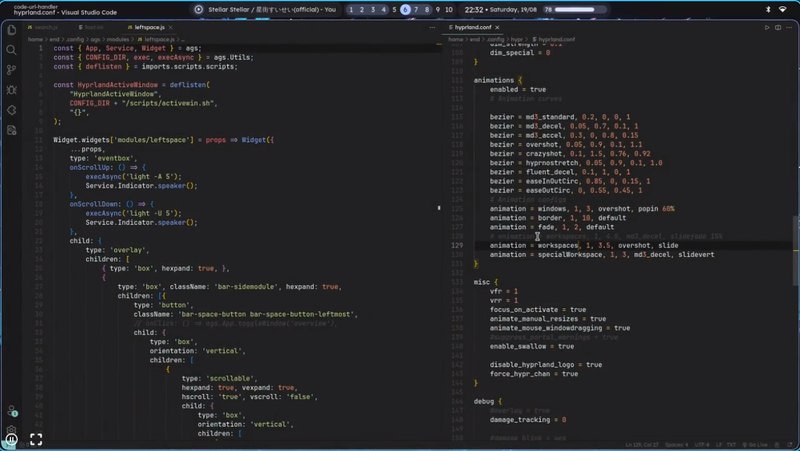
Task: Click the Run button above hyprland.conf editor
Action: pyautogui.click(x=766, y=28)
